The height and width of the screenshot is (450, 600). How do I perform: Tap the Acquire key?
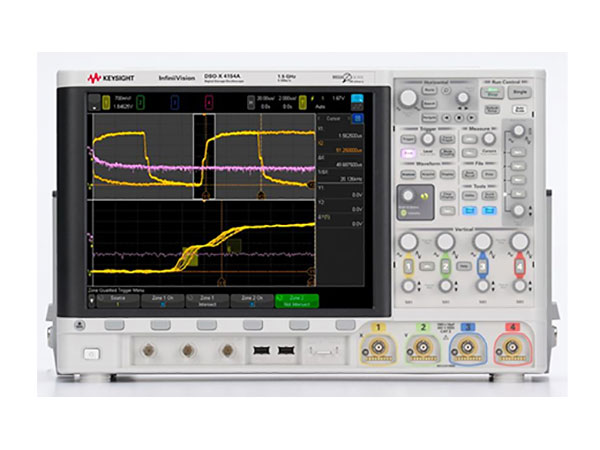[427, 174]
